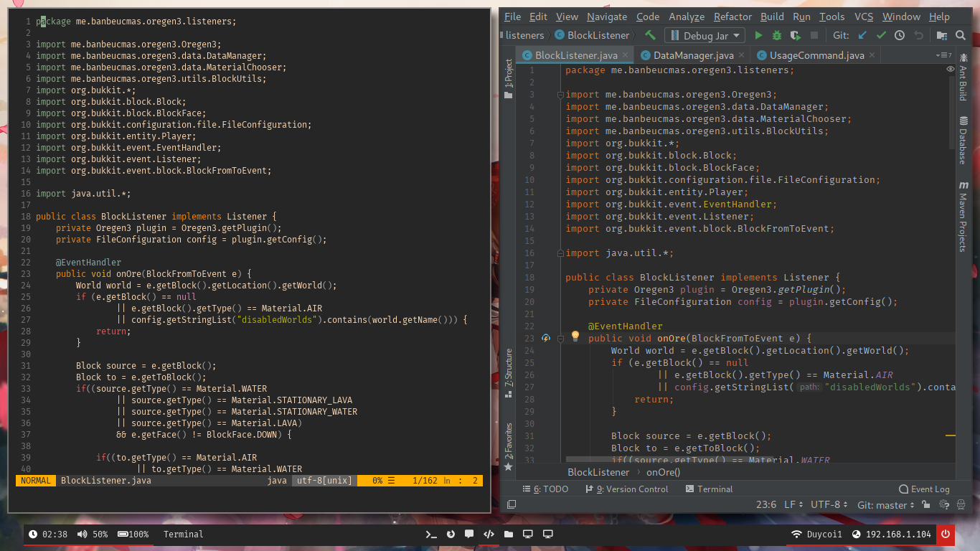Update project with Git blue arrow

[862, 35]
